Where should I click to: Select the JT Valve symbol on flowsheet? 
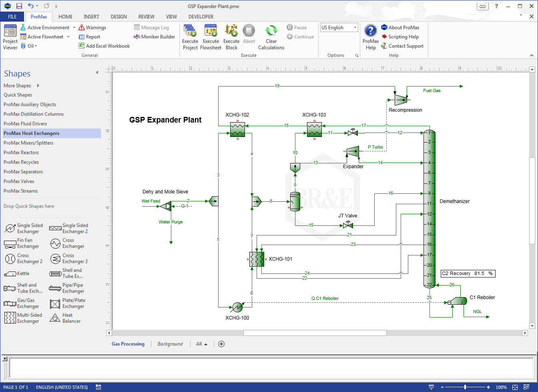pos(348,225)
